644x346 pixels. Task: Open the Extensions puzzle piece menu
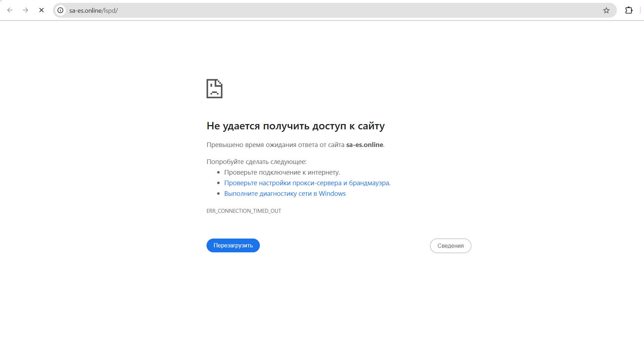click(x=629, y=10)
